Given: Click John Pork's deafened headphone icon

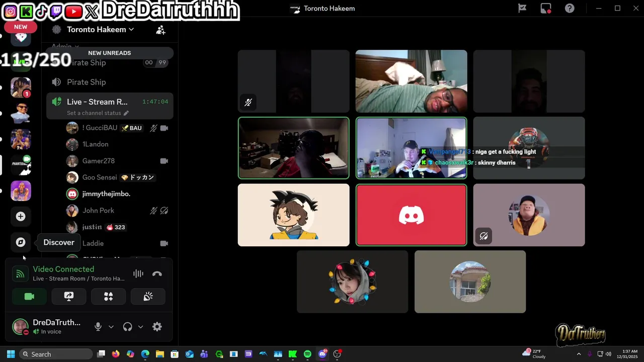Looking at the screenshot, I should [x=164, y=211].
